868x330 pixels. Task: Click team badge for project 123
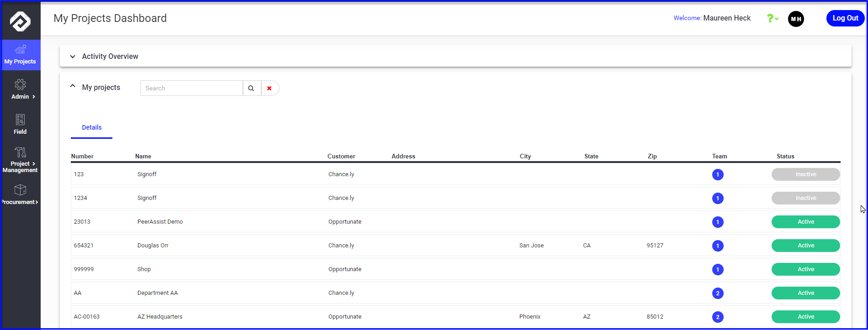click(x=718, y=174)
